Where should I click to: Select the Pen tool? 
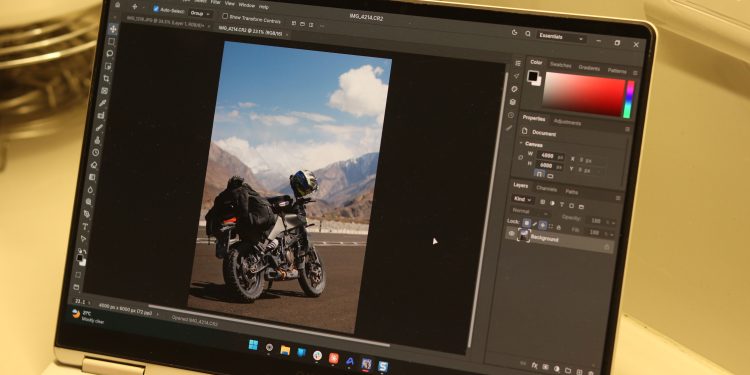tap(87, 214)
